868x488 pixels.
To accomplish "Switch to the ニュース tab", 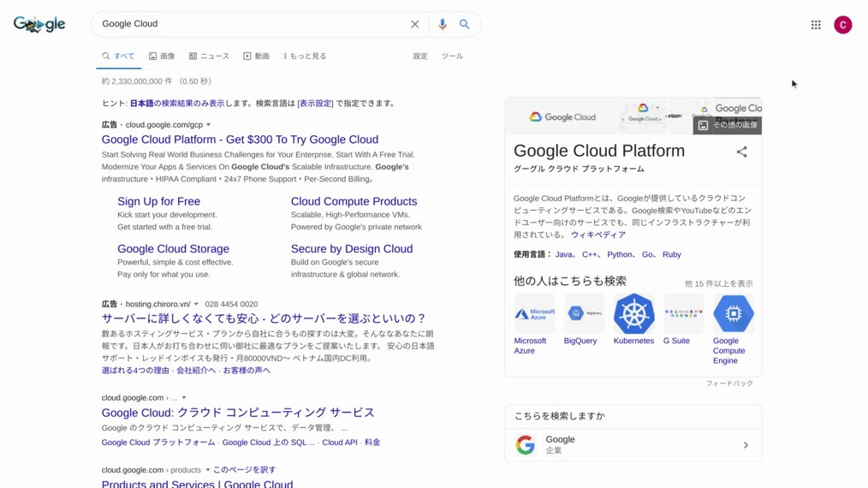I will pyautogui.click(x=209, y=56).
